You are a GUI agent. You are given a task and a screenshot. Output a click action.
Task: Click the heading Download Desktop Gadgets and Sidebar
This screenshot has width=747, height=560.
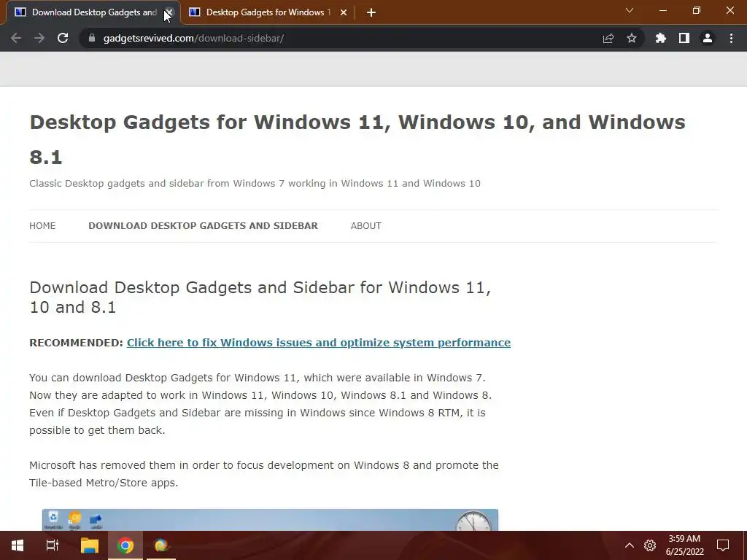point(260,297)
